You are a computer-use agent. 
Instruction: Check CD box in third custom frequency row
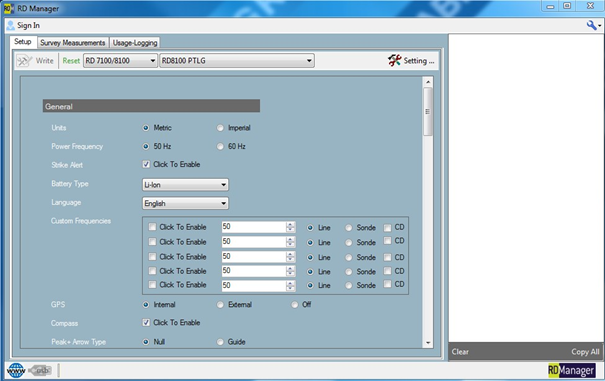(x=387, y=257)
